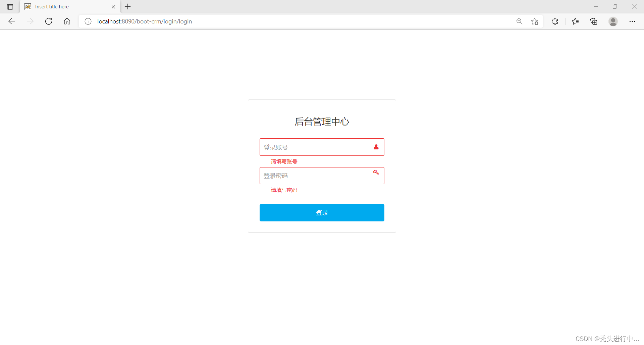Click the forward navigation arrow

pos(30,21)
